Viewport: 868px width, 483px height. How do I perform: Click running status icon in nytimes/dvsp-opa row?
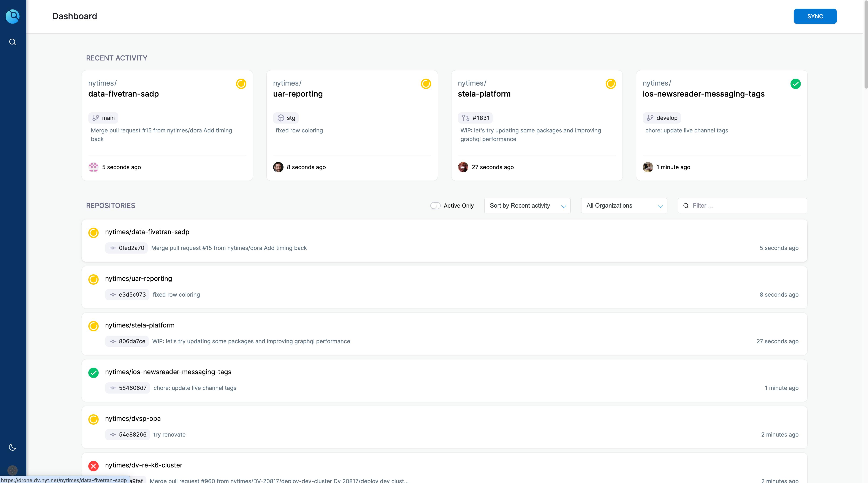click(x=93, y=419)
